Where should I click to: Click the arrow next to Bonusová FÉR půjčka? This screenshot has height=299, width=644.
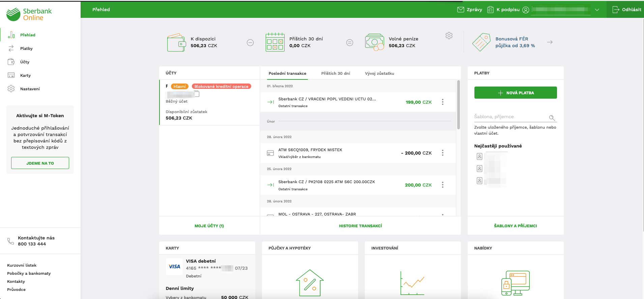click(x=550, y=42)
